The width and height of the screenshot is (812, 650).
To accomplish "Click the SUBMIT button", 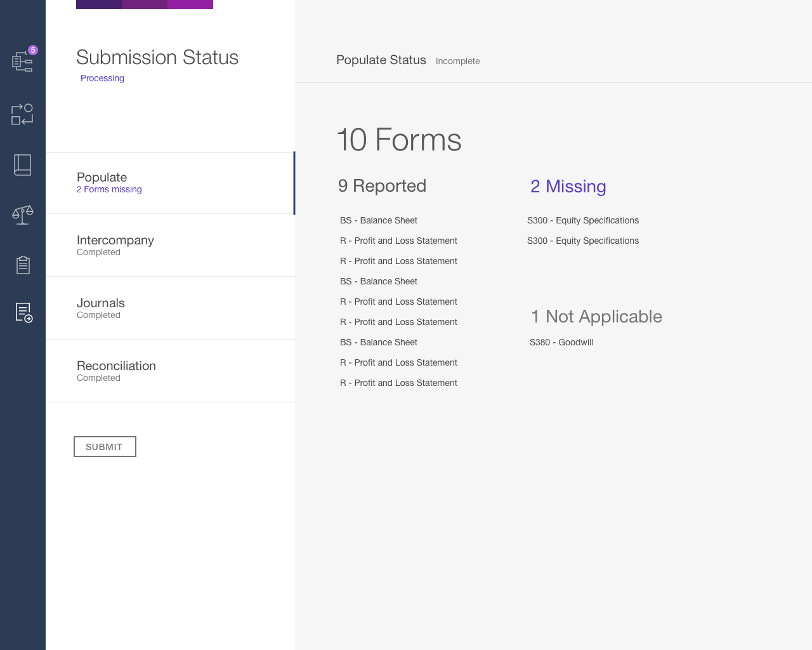I will [x=105, y=447].
